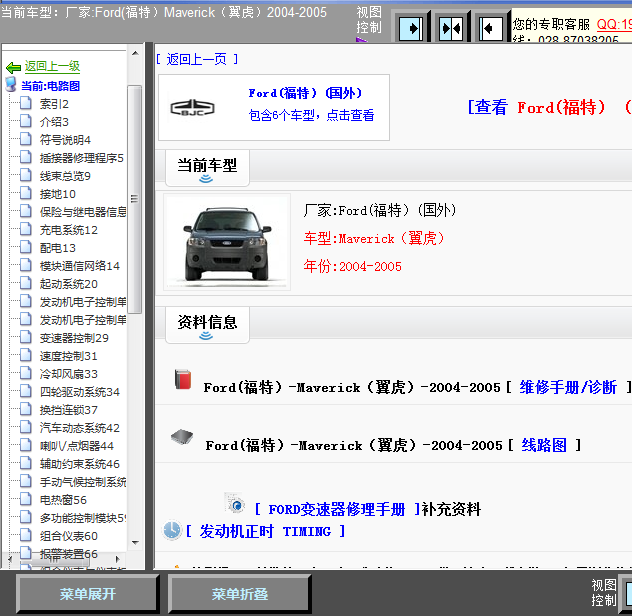
Task: Open FORD变速器修理手册 link
Action: 337,509
